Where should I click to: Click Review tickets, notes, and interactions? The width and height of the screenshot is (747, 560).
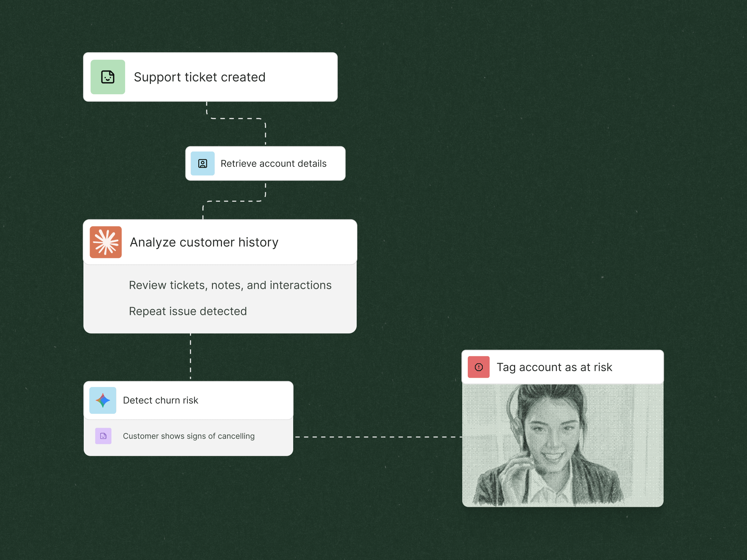(x=230, y=285)
